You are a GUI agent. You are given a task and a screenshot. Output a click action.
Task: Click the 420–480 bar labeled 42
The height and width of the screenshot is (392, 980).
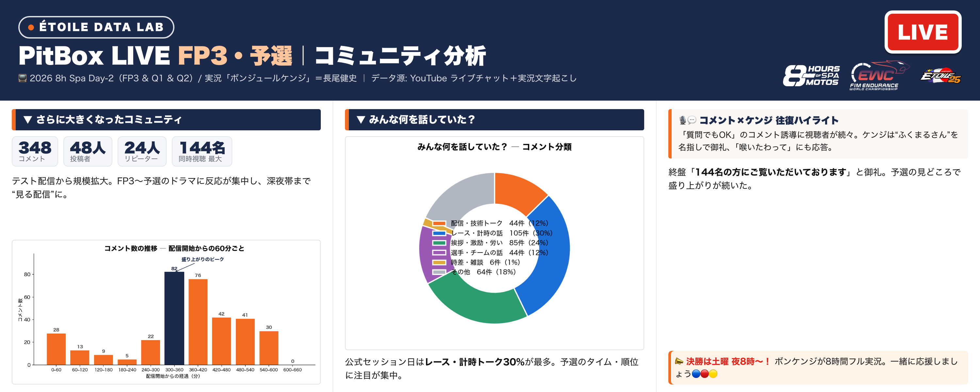[x=221, y=341]
